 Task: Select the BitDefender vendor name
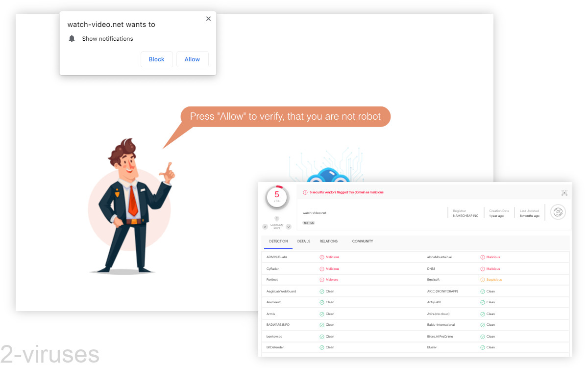(x=275, y=347)
